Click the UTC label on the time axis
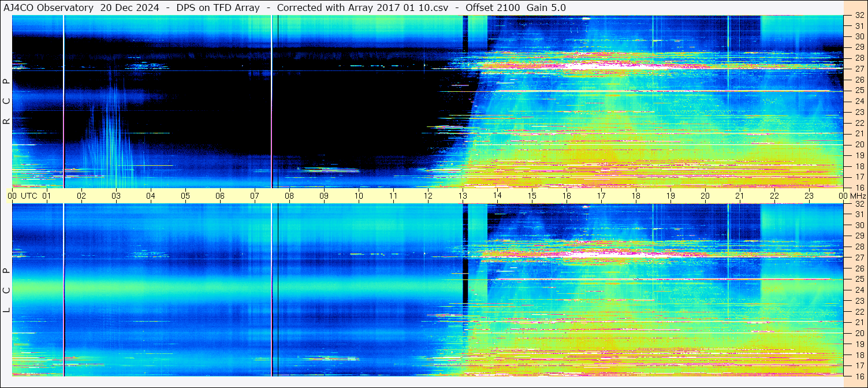The height and width of the screenshot is (388, 868). pyautogui.click(x=29, y=196)
